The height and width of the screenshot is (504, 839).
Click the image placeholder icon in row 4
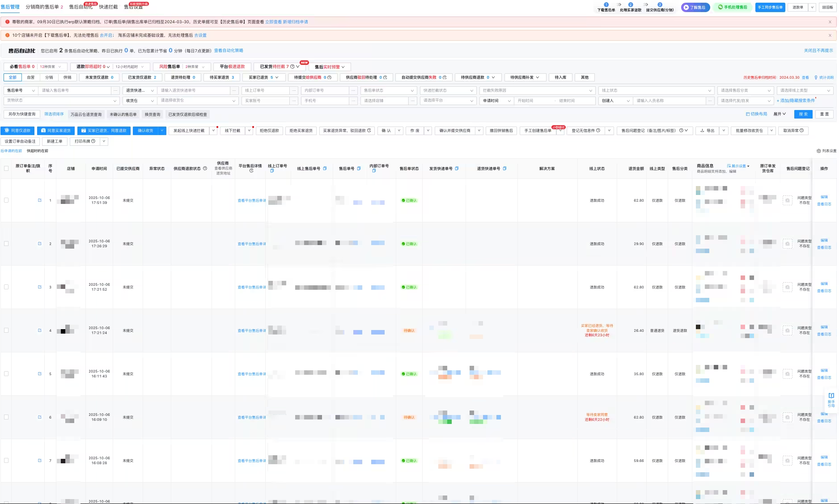(x=788, y=330)
